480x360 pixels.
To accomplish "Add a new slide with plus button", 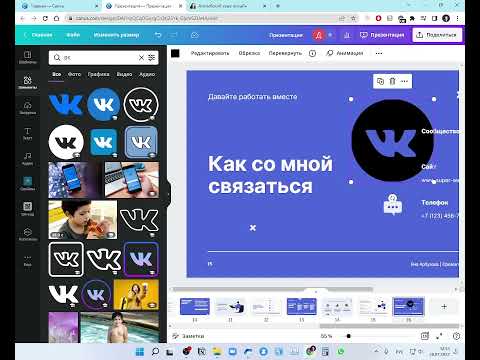I will pyautogui.click(x=444, y=307).
